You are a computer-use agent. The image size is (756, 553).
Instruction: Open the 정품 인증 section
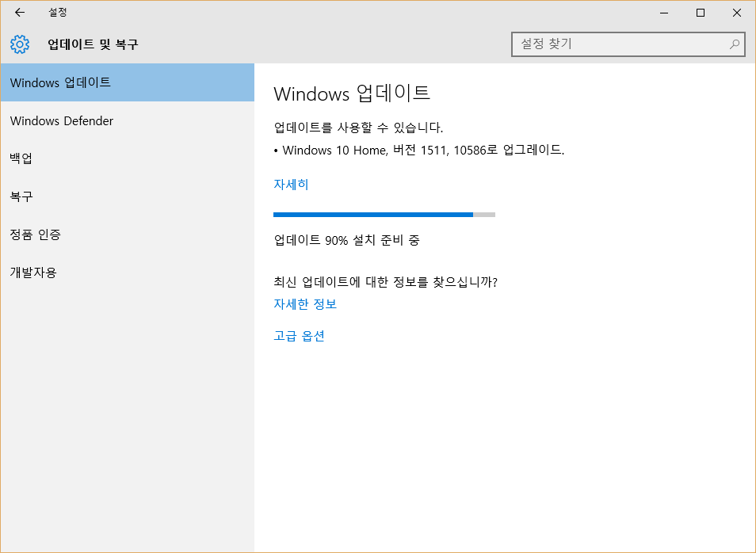click(128, 235)
